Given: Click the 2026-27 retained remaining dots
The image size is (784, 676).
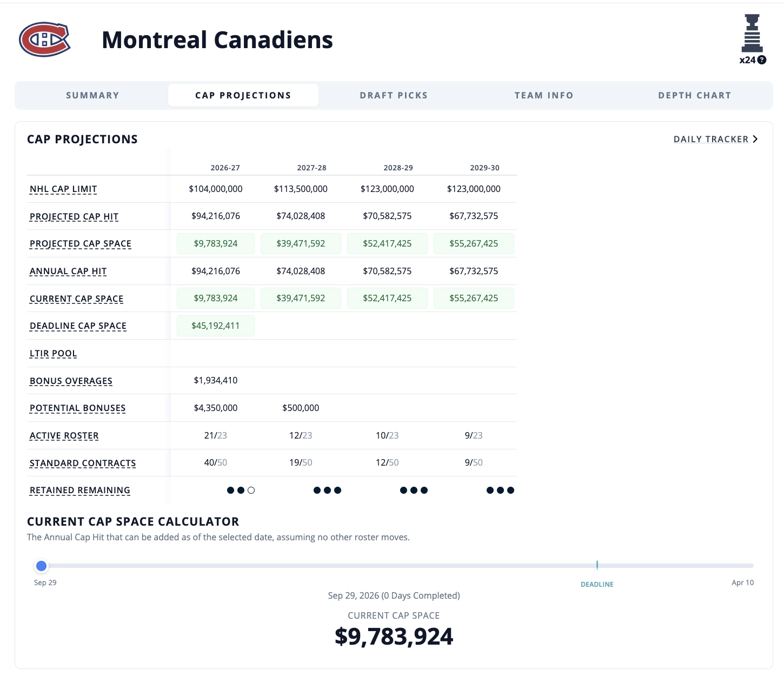Looking at the screenshot, I should click(241, 491).
